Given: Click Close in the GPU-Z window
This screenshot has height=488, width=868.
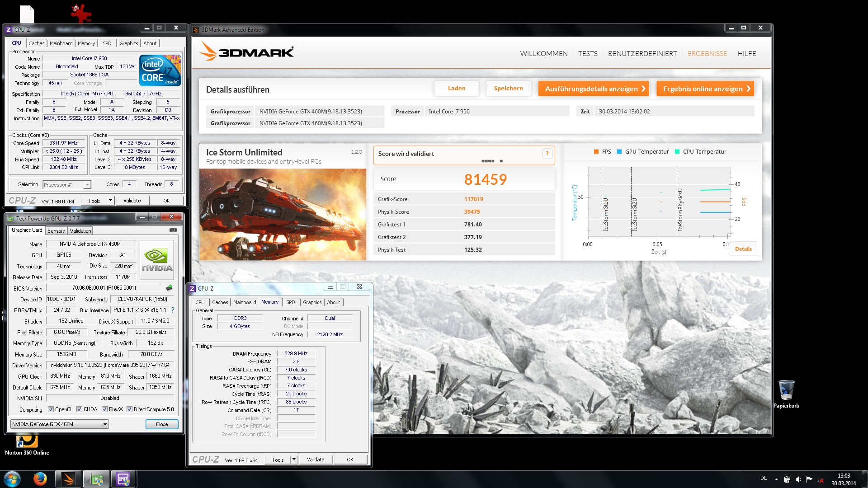Looking at the screenshot, I should point(162,424).
